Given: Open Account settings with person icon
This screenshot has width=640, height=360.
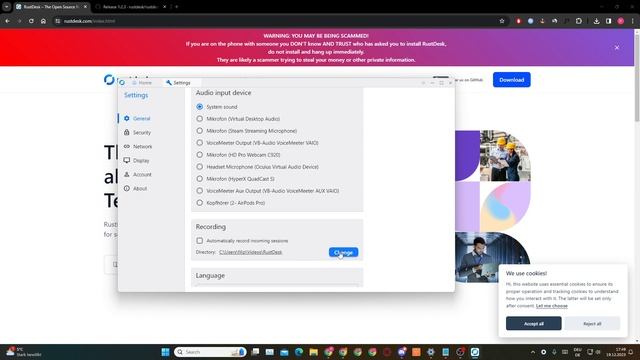Looking at the screenshot, I should click(x=138, y=174).
